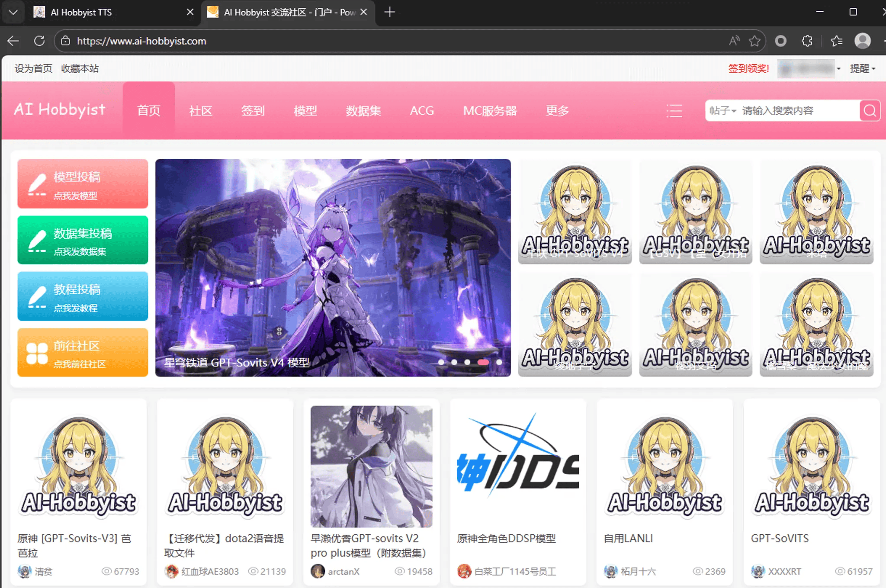Go to the 数据集 navigation tab
The height and width of the screenshot is (588, 886).
[363, 111]
